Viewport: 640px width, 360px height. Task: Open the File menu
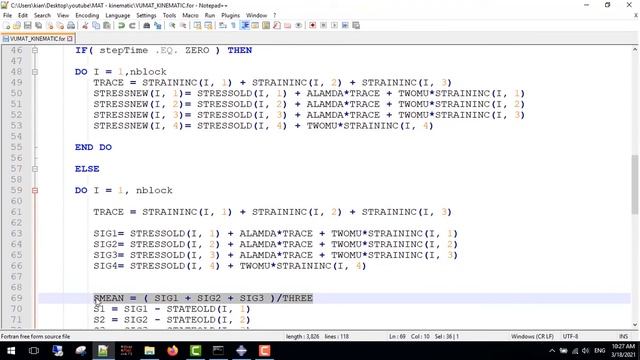[7, 16]
